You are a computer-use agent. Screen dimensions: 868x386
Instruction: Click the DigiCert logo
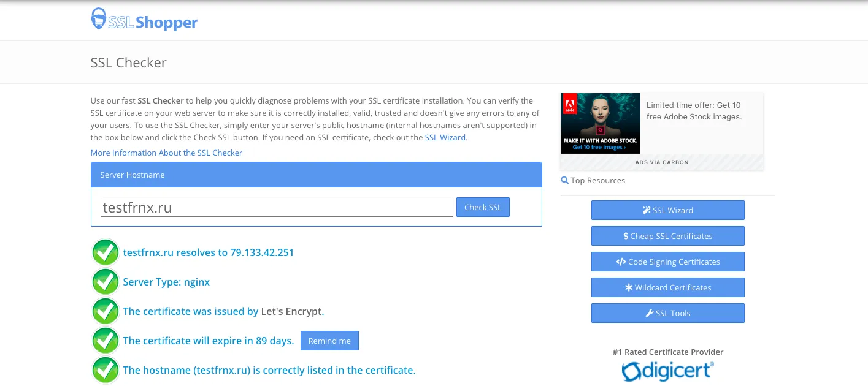click(667, 371)
